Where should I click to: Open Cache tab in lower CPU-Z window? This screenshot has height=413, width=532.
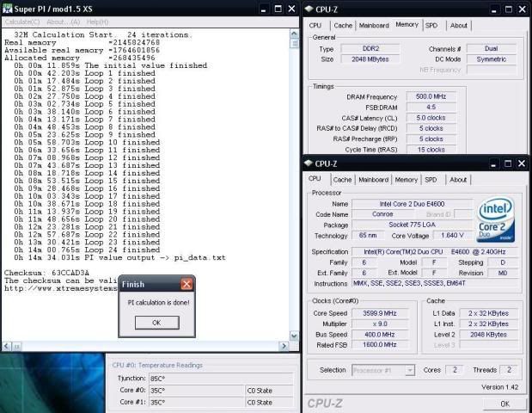coord(342,180)
